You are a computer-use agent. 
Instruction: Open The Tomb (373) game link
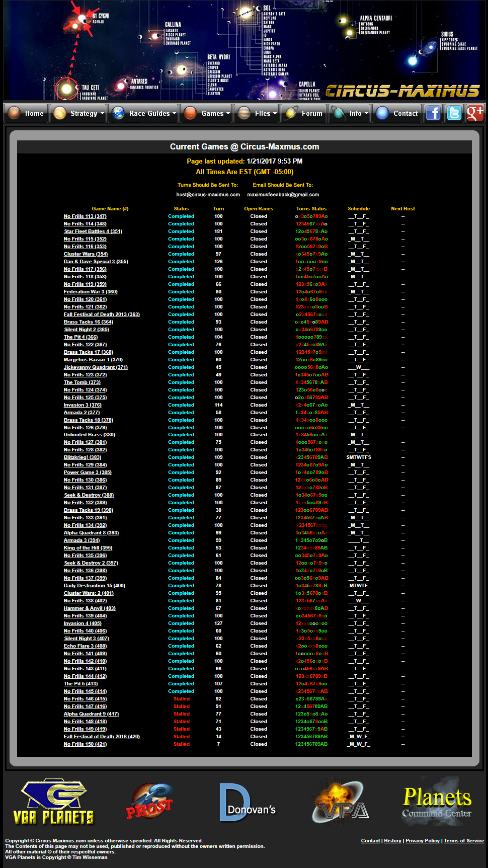click(x=82, y=382)
